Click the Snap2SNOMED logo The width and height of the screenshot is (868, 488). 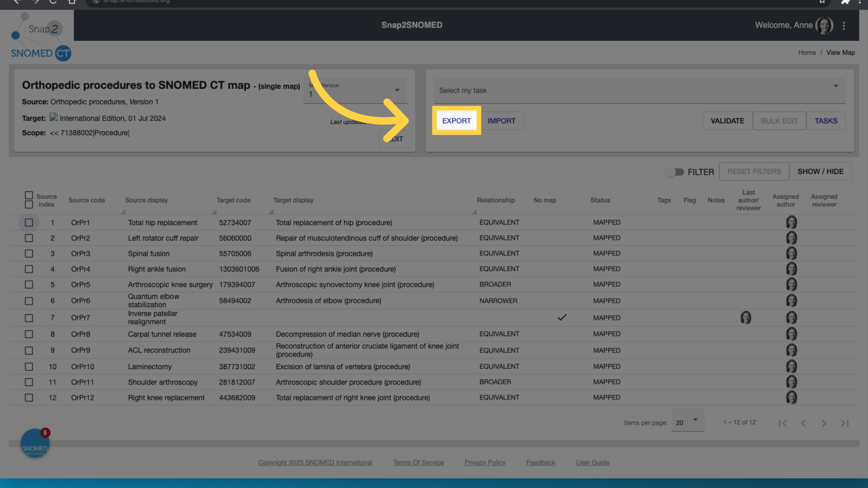click(x=41, y=37)
